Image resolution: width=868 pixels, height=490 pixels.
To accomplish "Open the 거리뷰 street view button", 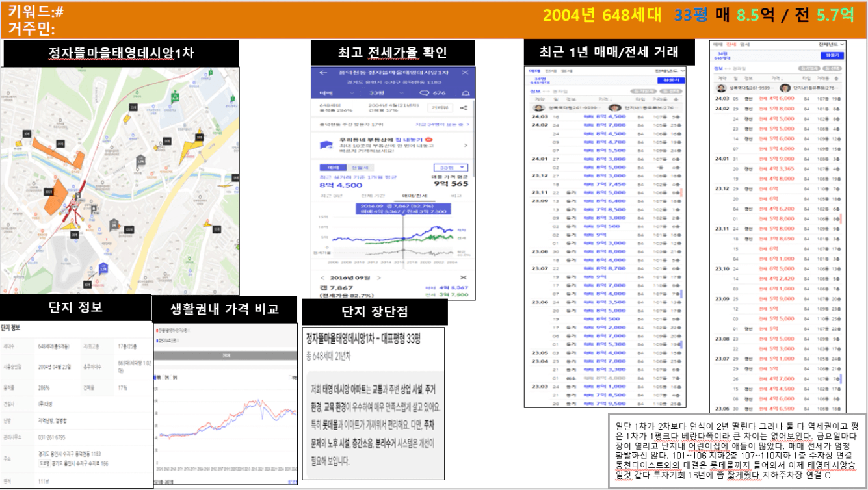I will point(440,107).
